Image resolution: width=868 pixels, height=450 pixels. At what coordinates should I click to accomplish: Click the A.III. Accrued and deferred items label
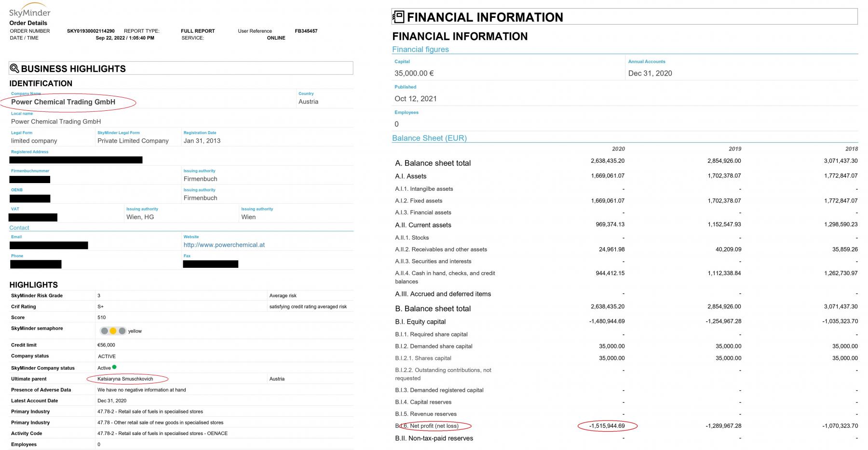443,294
